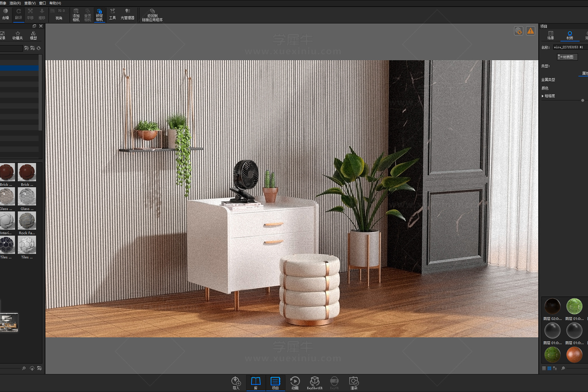Click the 导入 import button
The image size is (588, 392).
[236, 383]
